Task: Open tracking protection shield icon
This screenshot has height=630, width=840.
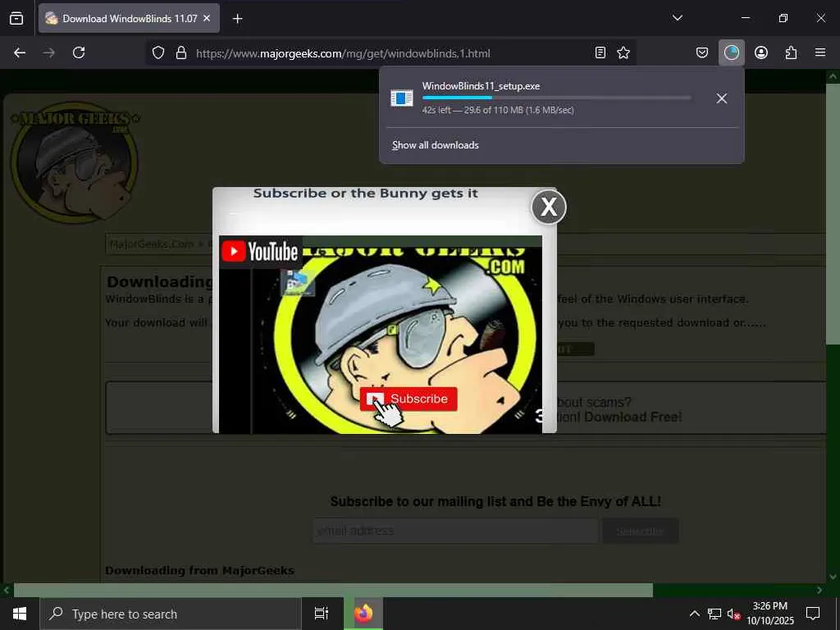Action: point(158,53)
